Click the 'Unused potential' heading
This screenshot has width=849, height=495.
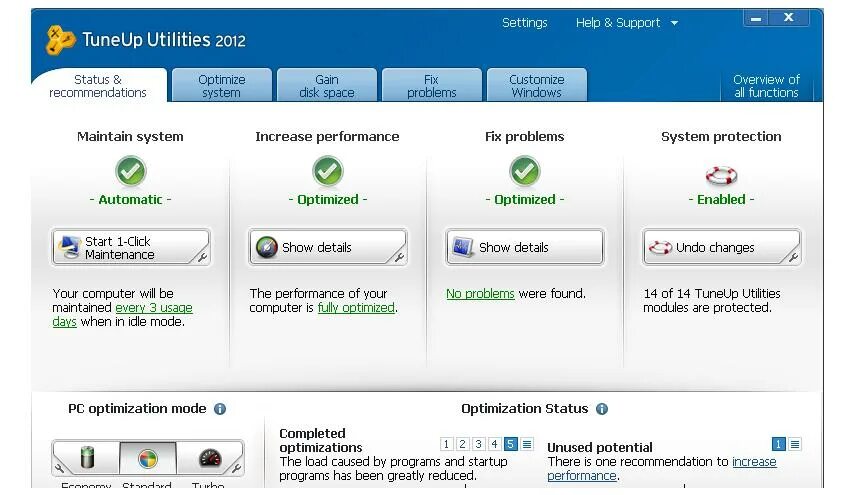[x=599, y=447]
